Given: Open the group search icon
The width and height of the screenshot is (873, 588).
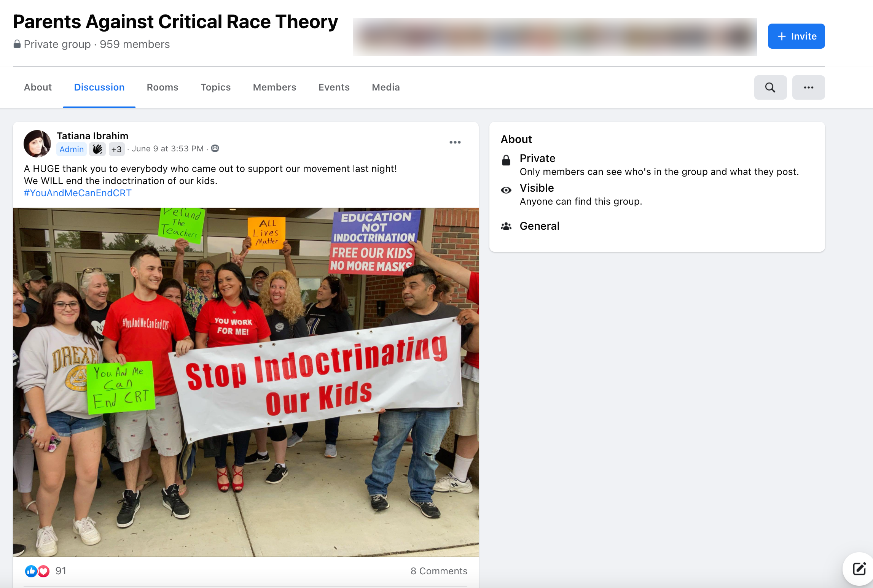Looking at the screenshot, I should tap(770, 87).
